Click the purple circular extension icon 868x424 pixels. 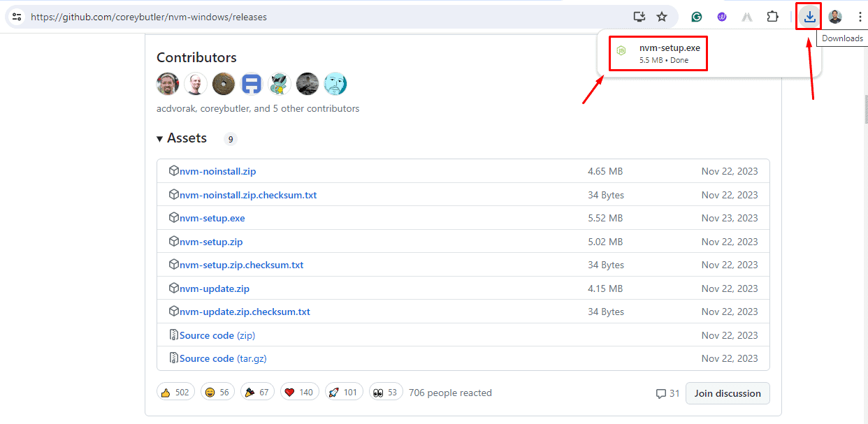click(x=722, y=17)
